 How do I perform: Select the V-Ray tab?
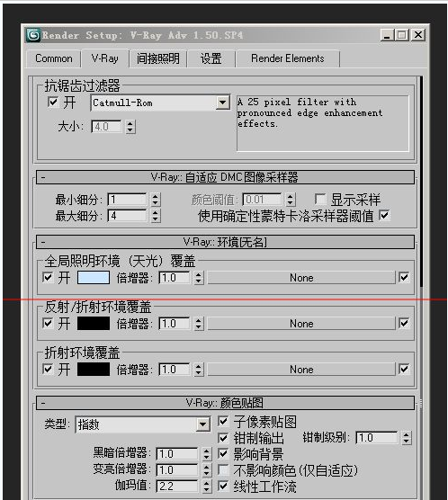[105, 58]
